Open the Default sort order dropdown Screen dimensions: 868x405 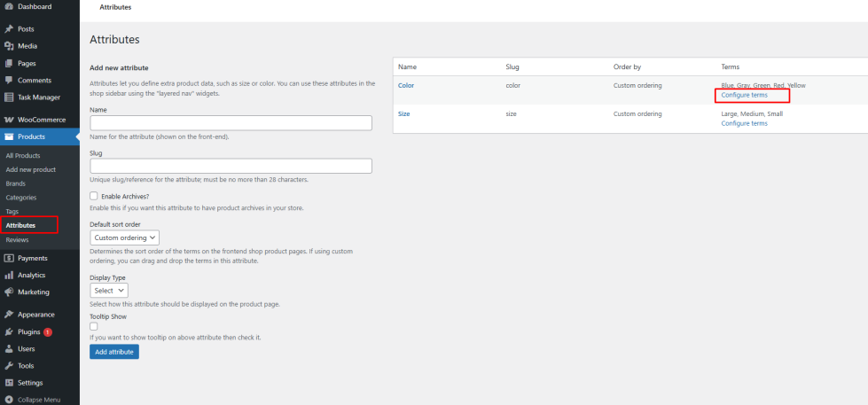tap(125, 238)
